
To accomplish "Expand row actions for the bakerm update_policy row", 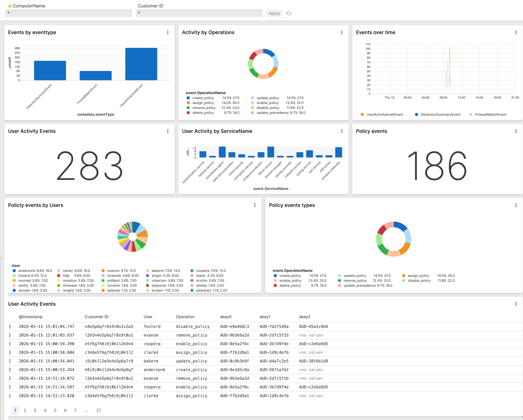I will pyautogui.click(x=10, y=361).
